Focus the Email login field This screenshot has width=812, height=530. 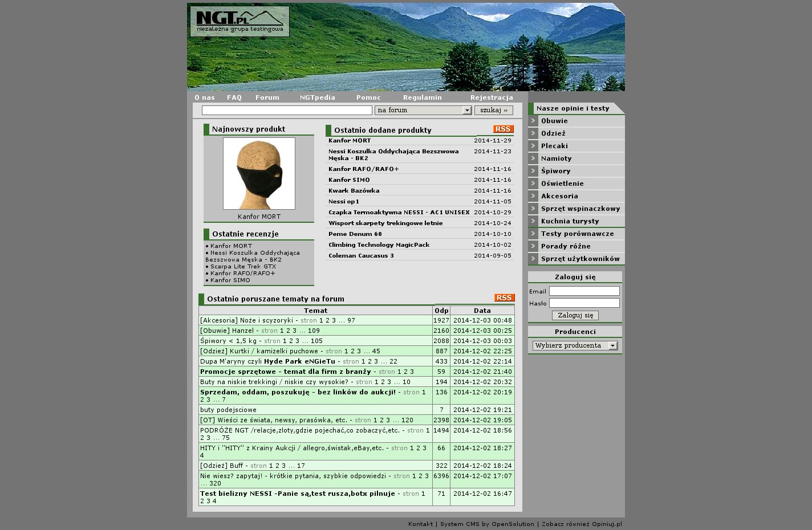[x=584, y=291]
